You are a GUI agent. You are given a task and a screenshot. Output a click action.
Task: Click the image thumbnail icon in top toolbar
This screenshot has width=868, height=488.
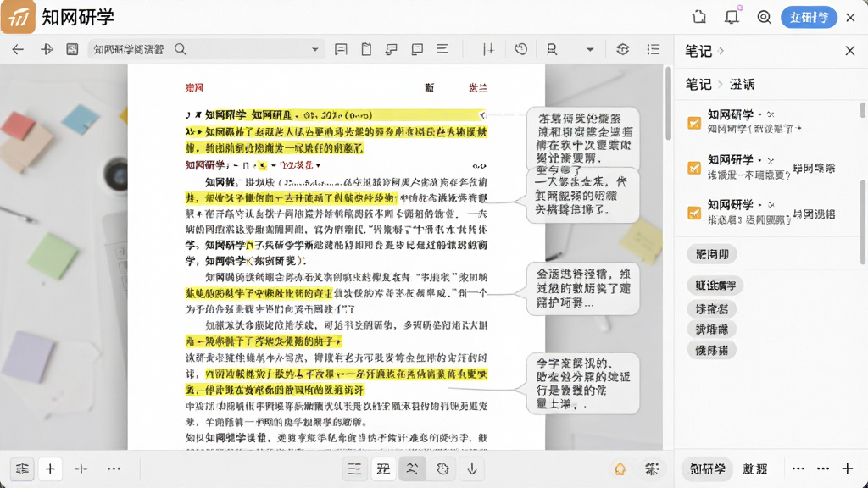(x=72, y=49)
